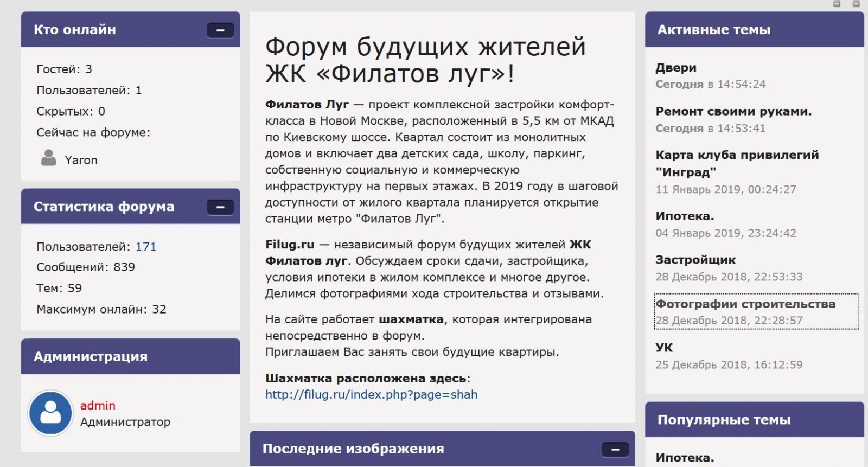Open the filug.ru shah page link

click(x=372, y=394)
